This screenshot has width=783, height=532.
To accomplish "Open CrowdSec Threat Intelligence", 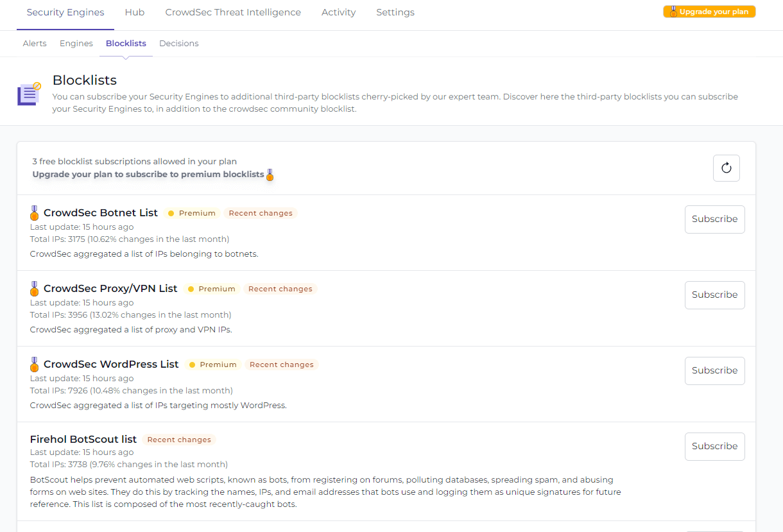I will point(232,12).
